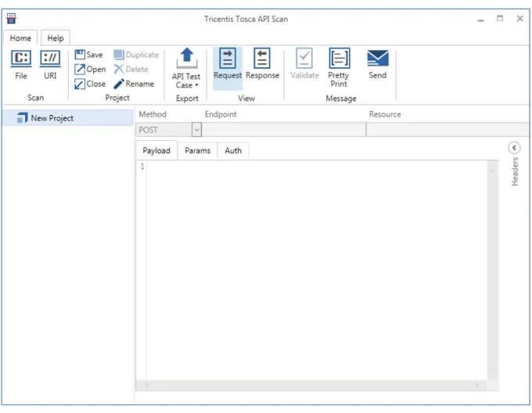This screenshot has height=413, width=532.
Task: Click the File scan icon
Action: (21, 59)
